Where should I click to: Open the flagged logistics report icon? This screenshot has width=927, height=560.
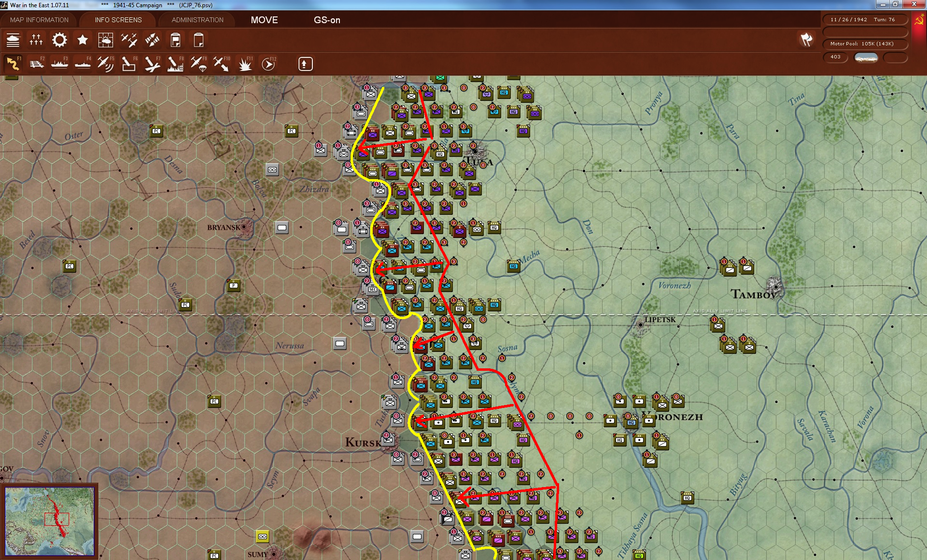pyautogui.click(x=175, y=40)
